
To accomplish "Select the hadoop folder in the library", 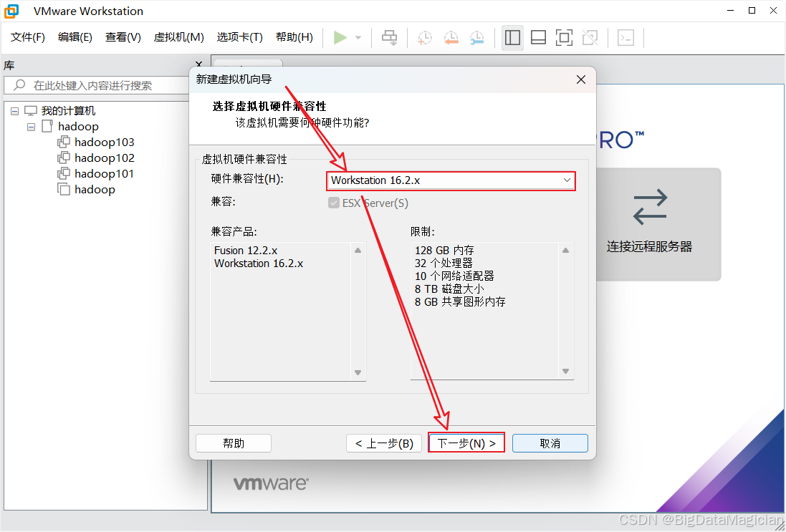I will (78, 126).
